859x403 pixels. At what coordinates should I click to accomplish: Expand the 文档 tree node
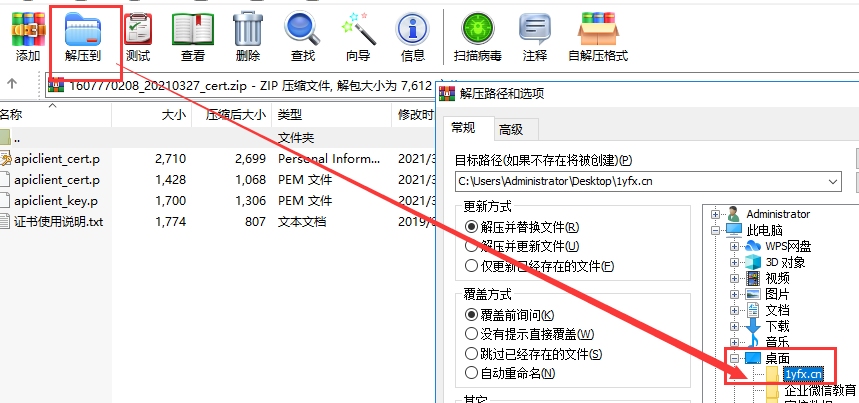(734, 310)
